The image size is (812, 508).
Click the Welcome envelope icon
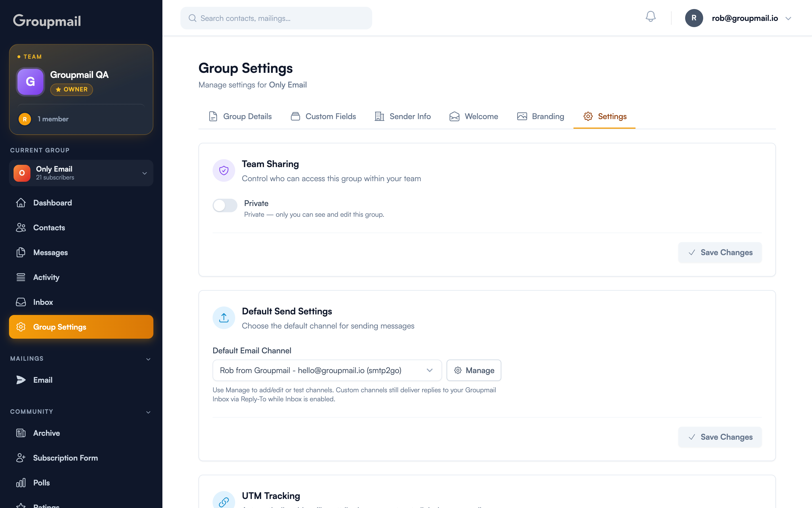(x=454, y=116)
